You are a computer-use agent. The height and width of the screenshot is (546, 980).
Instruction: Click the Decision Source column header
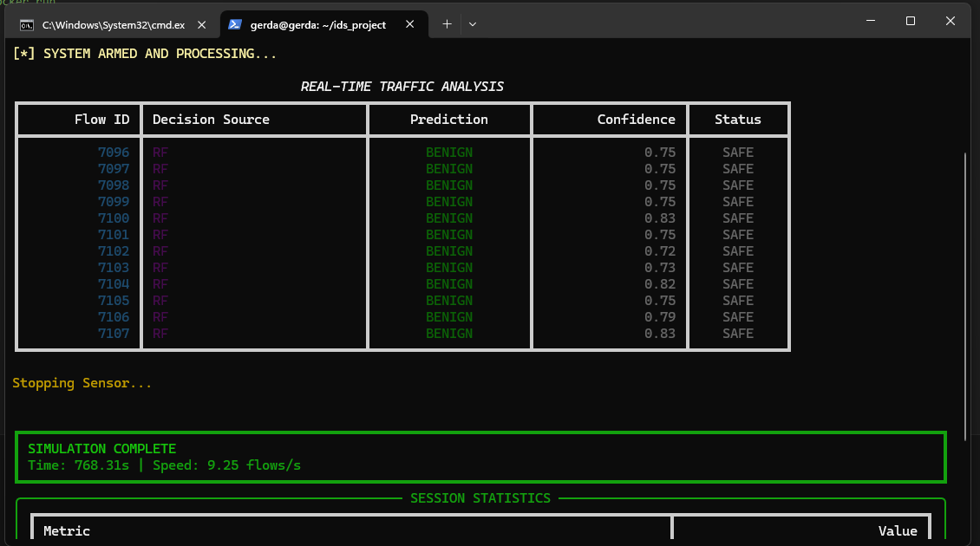(211, 120)
